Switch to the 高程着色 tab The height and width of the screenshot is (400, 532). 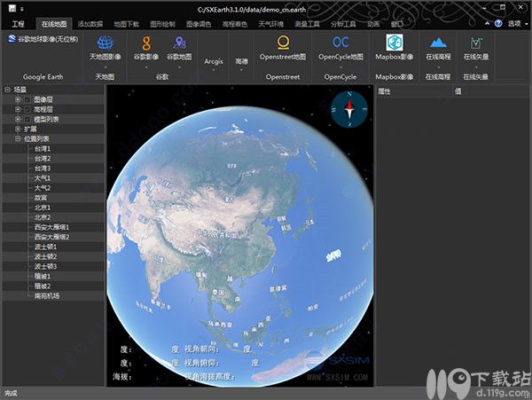(234, 24)
